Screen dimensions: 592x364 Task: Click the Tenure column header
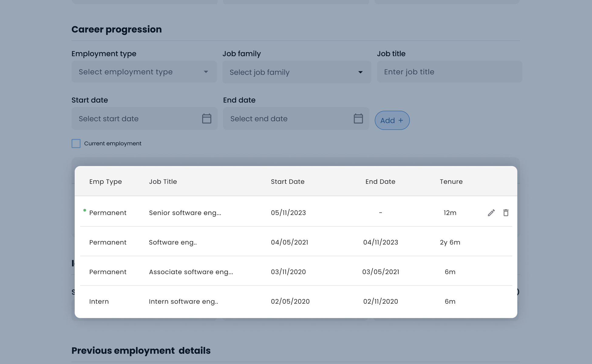[x=451, y=181]
